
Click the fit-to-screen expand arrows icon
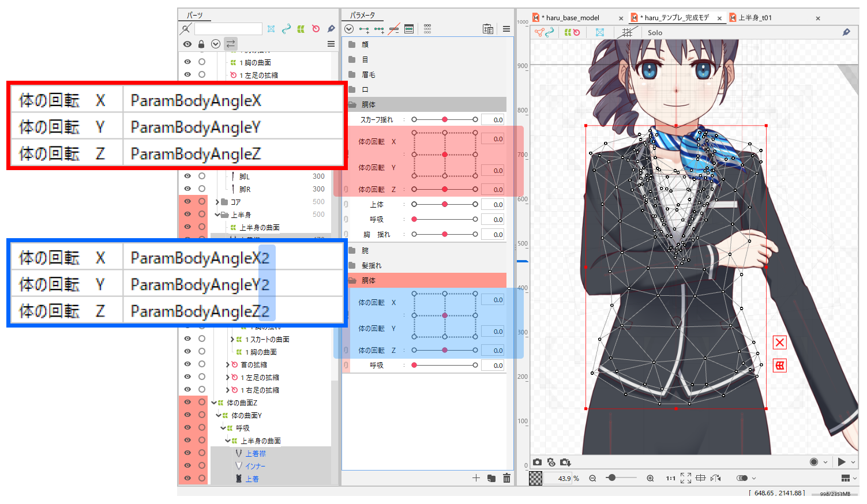point(686,478)
